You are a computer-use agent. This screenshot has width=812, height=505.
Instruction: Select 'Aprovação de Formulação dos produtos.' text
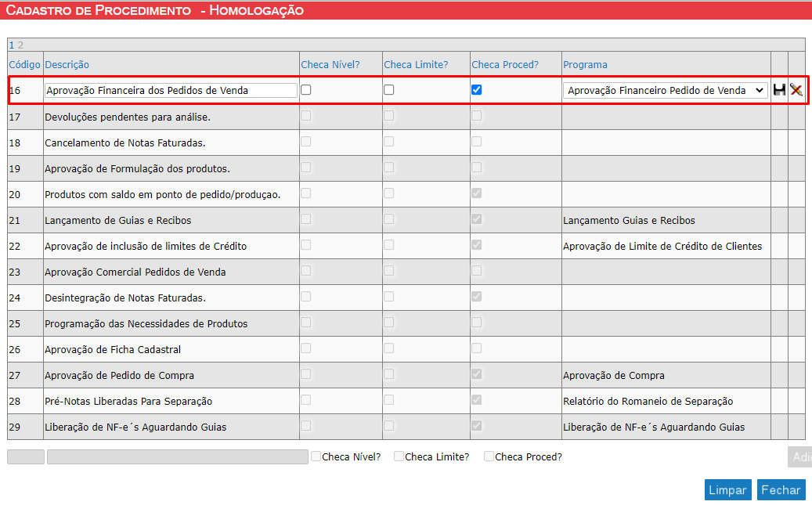pos(137,169)
